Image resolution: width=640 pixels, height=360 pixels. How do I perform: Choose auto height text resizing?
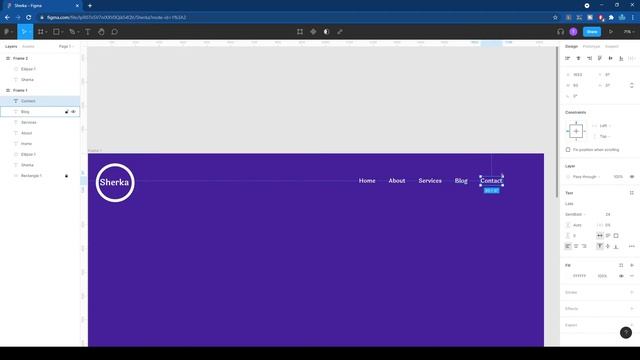coord(608,236)
